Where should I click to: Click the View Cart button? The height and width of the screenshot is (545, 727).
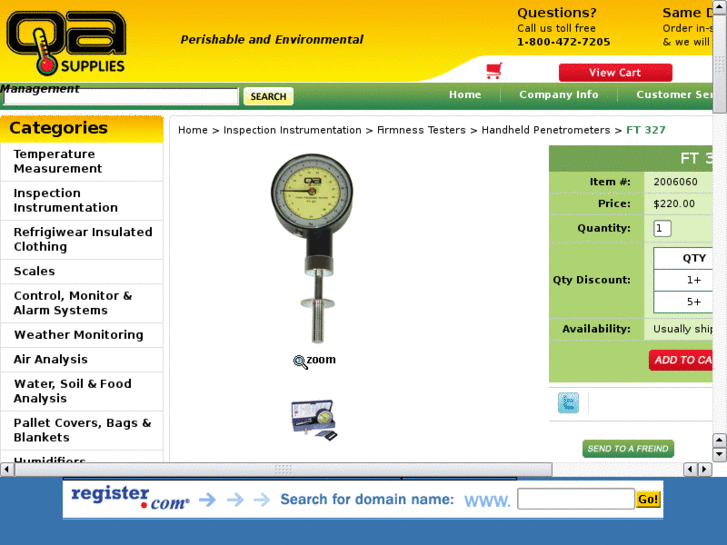[615, 72]
